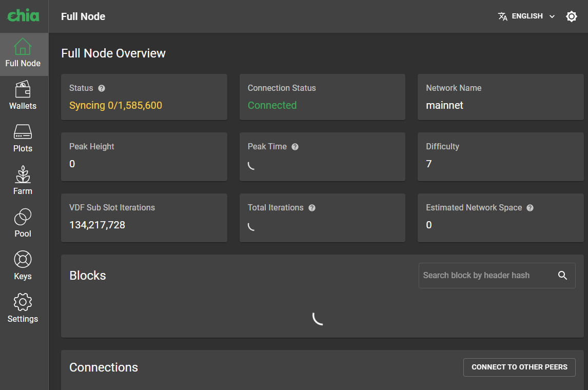Image resolution: width=588 pixels, height=390 pixels.
Task: Click the Peak Height value 0
Action: tap(72, 164)
